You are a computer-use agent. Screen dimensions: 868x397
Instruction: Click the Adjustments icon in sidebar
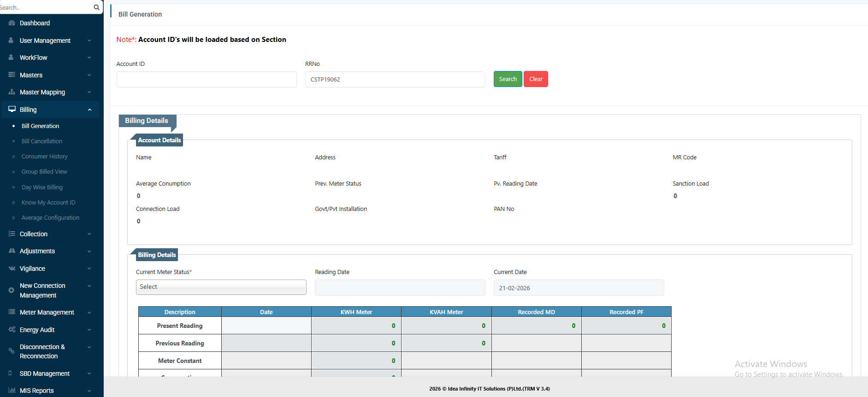point(12,251)
